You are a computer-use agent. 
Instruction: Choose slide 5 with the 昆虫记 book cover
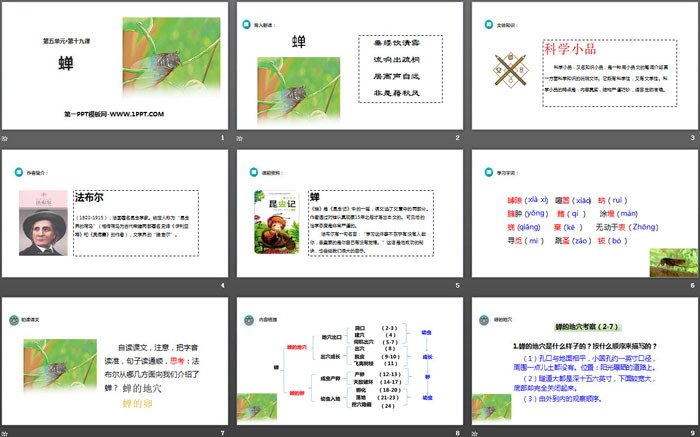tap(349, 213)
